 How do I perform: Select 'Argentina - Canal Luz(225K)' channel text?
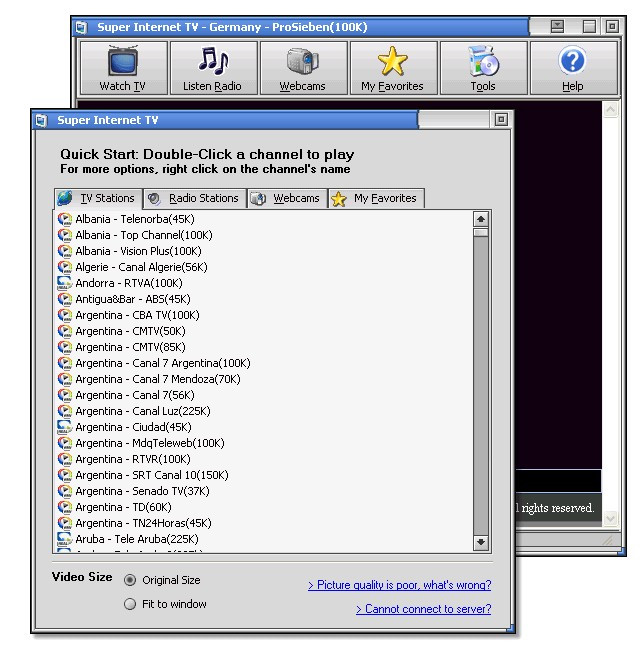(143, 411)
